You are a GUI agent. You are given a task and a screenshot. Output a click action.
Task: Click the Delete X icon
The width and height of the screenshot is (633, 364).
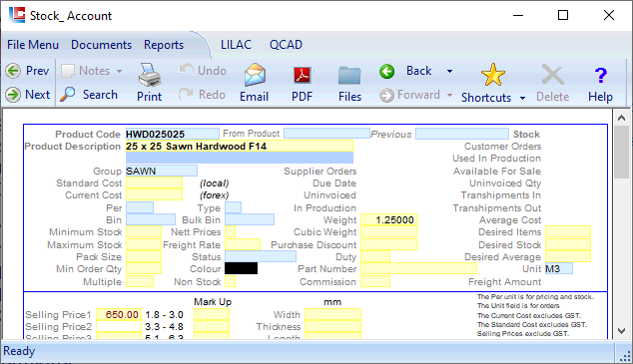(x=553, y=75)
